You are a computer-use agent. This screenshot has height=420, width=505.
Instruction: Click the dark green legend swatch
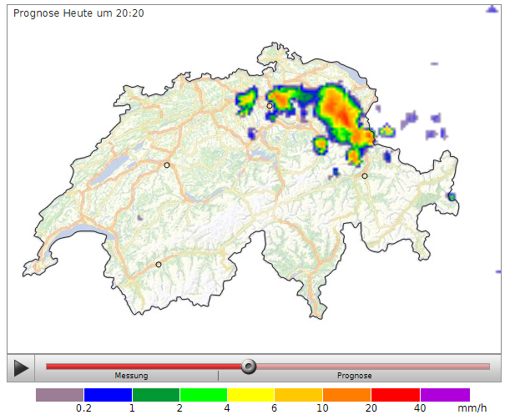(156, 395)
